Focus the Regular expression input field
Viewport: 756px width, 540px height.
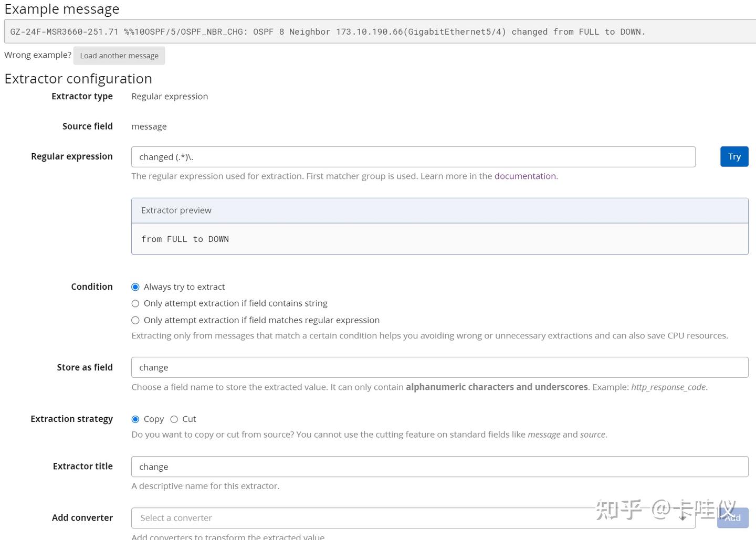click(413, 157)
